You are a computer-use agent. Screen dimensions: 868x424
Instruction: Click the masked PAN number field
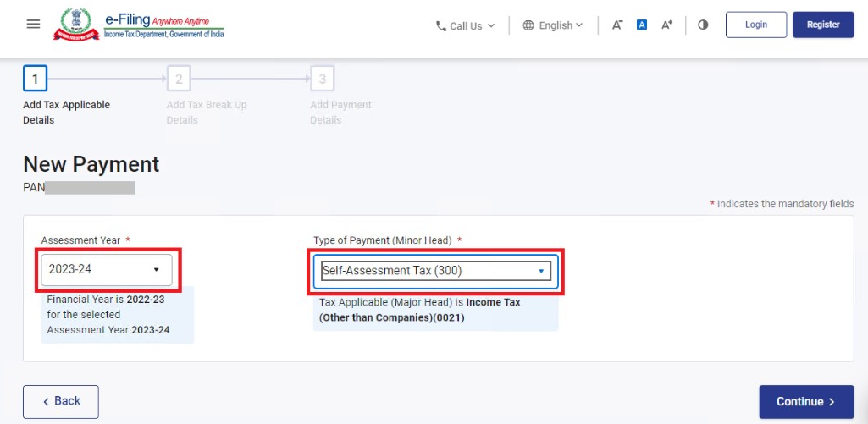point(90,187)
